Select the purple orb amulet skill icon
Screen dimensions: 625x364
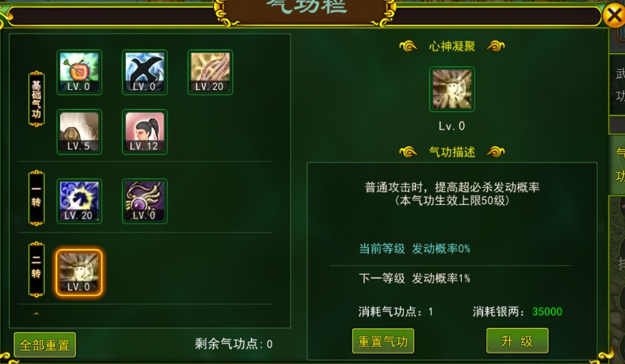(x=144, y=201)
